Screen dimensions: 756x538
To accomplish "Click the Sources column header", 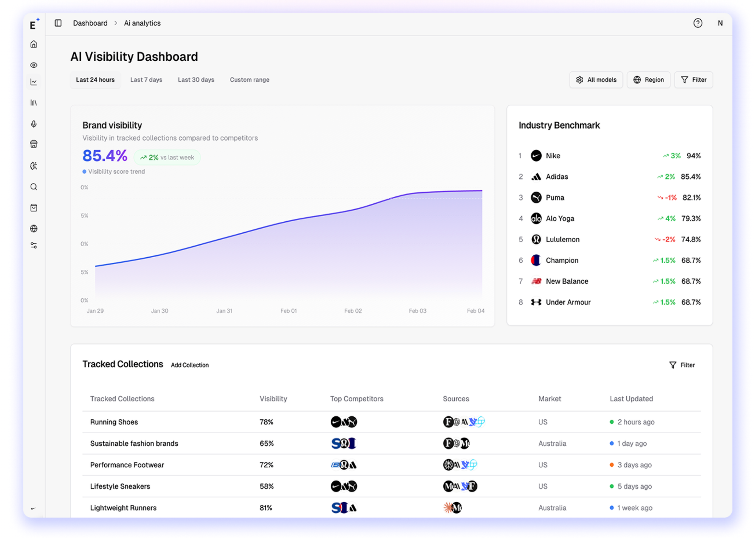I will (x=456, y=399).
